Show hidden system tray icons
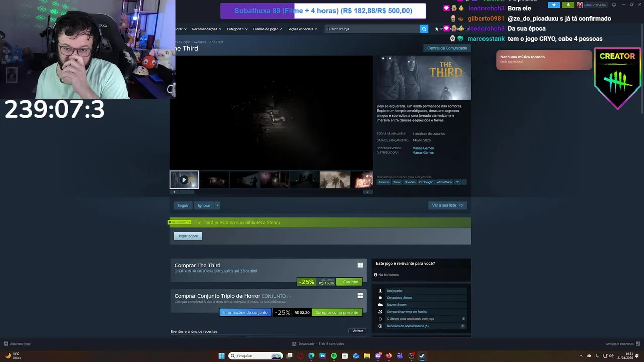Screen dimensions: 644x362 581,356
